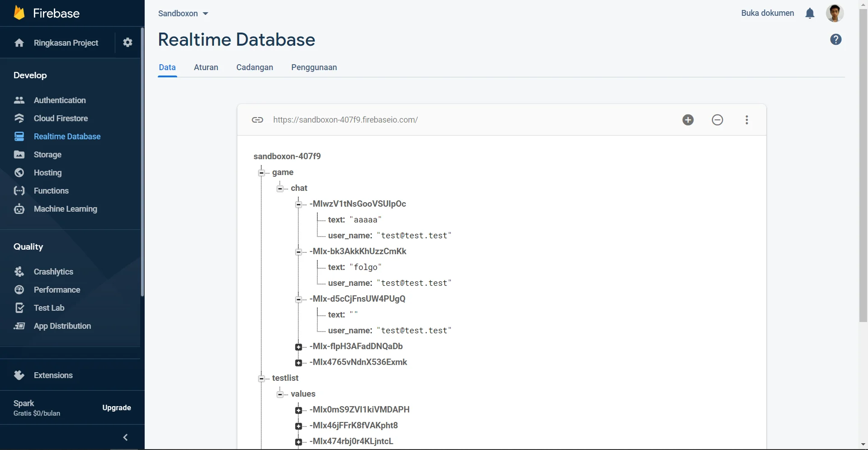Screen dimensions: 868x450
Task: Select user_name value under -MIx-bk3AkkKhUzzCmKk
Action: (414, 283)
